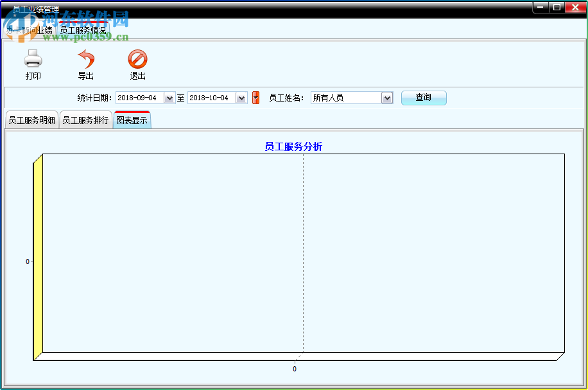588x390 pixels.
Task: Click the 打印 (Print) toolbar icon
Action: tap(32, 64)
